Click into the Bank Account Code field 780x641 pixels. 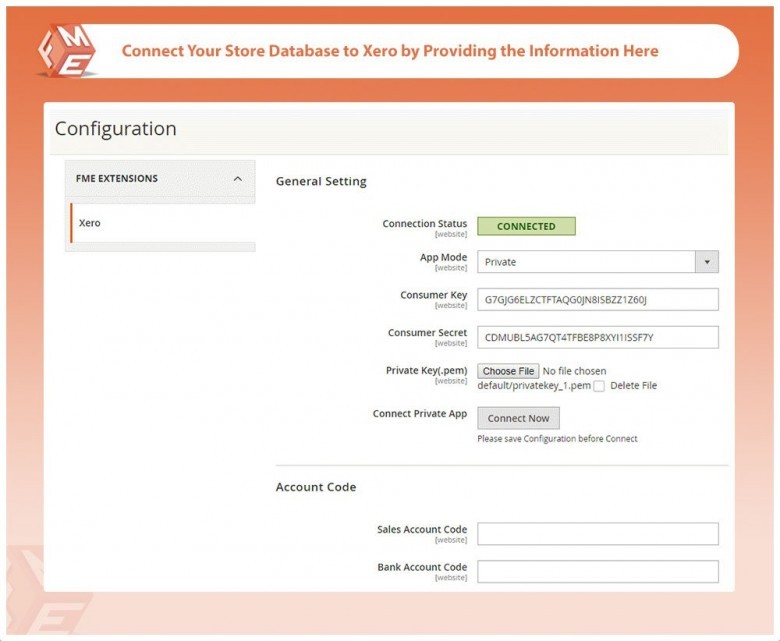point(597,571)
